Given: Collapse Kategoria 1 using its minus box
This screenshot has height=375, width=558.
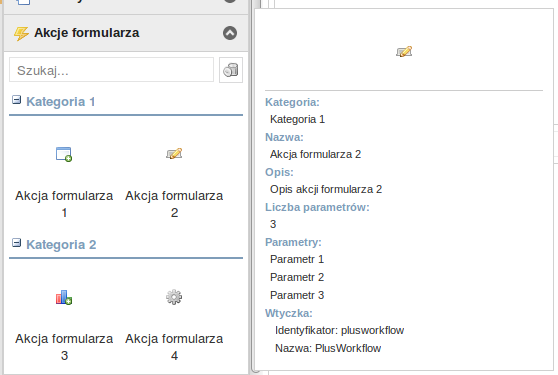Looking at the screenshot, I should click(x=16, y=100).
